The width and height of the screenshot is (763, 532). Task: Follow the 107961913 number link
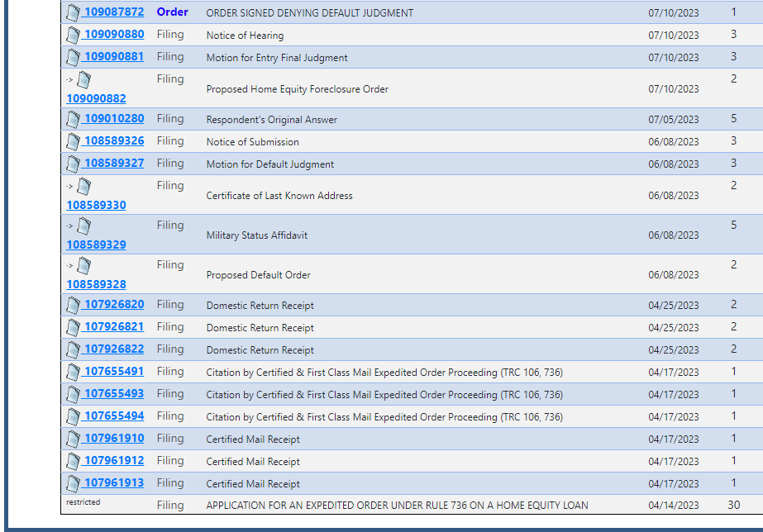(114, 483)
